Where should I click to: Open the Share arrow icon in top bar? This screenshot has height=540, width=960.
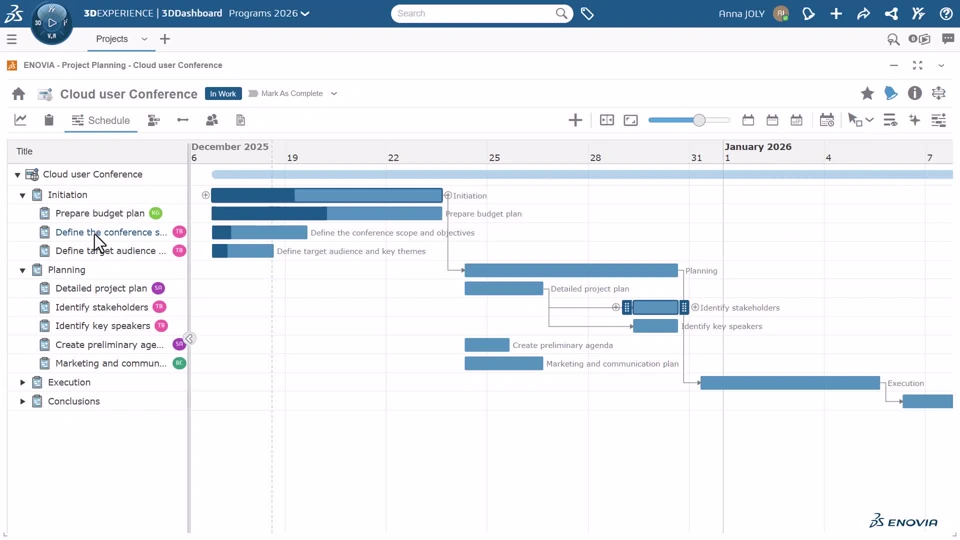[863, 13]
